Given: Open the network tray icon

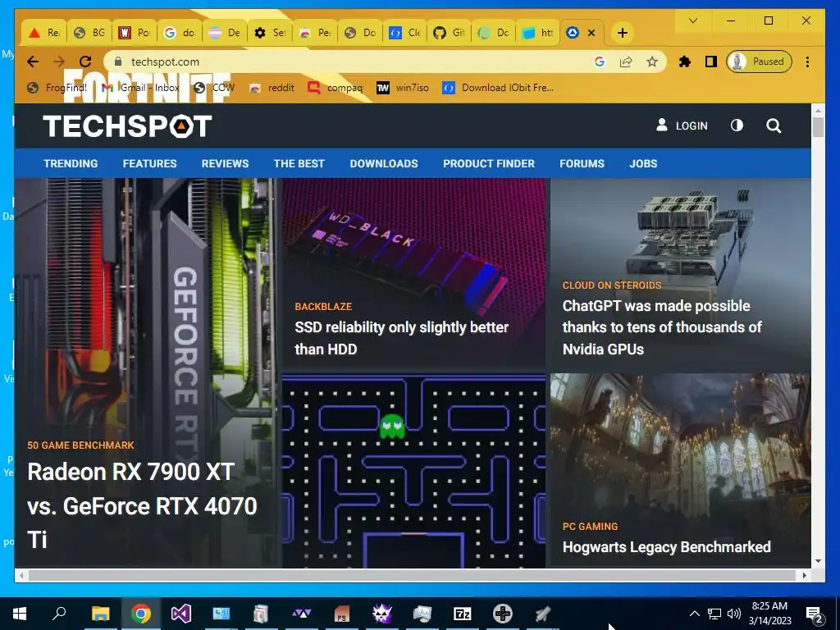Looking at the screenshot, I should point(714,614).
